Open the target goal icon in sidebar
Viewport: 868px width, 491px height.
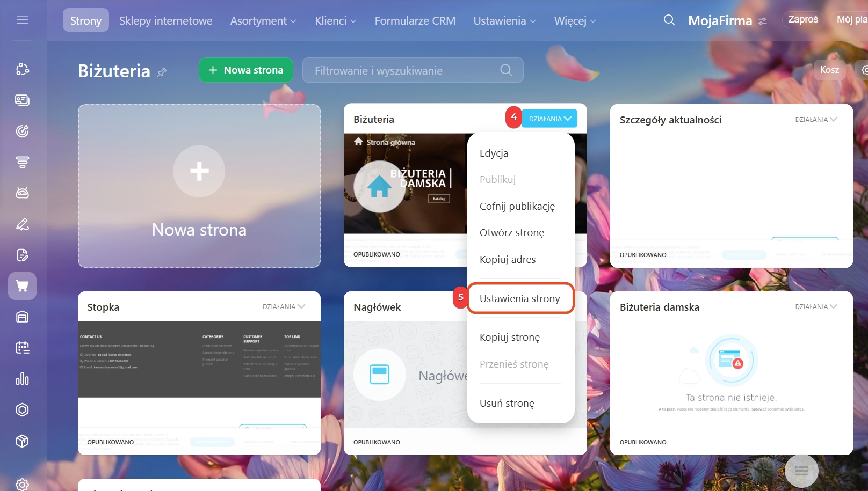[x=22, y=131]
